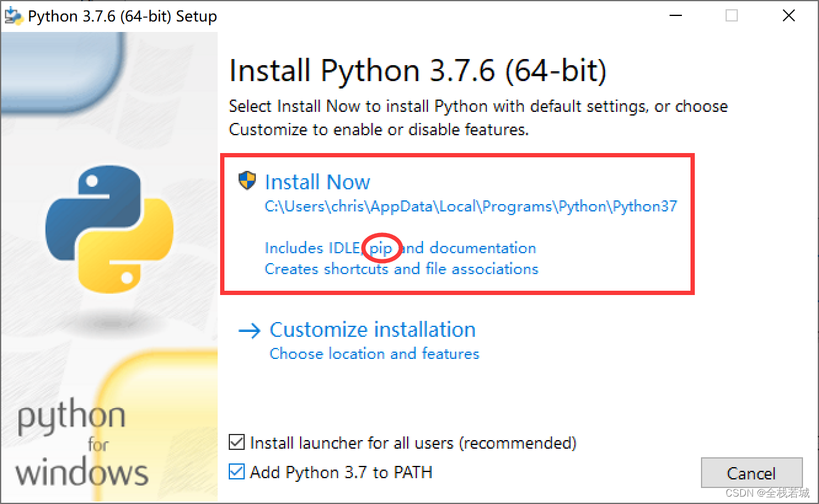This screenshot has width=819, height=504.
Task: Click 'Choose location and features' text
Action: pos(374,353)
